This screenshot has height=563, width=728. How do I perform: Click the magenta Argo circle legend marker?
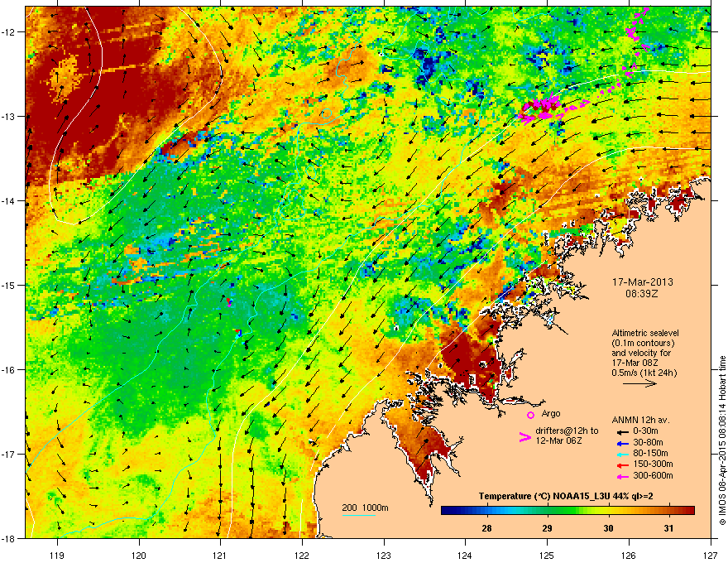tap(530, 415)
